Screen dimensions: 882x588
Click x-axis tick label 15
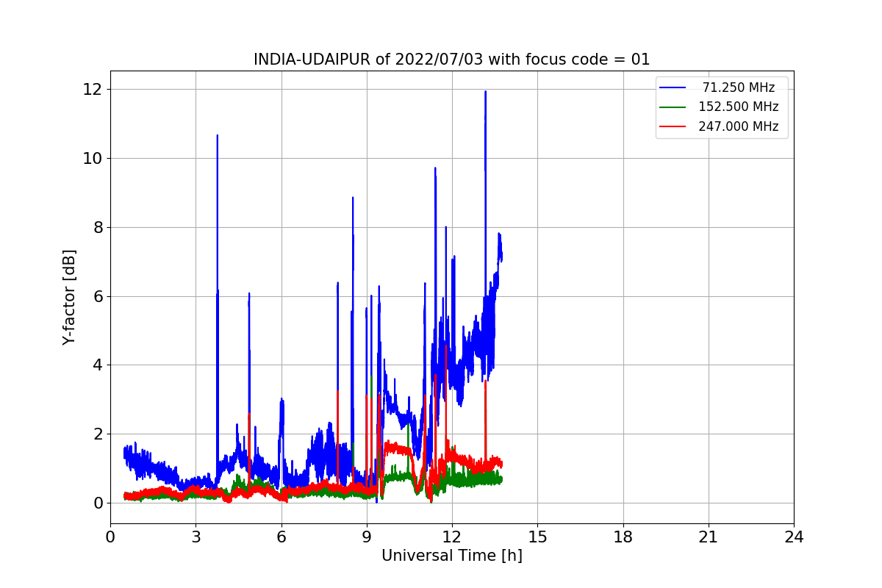537,537
